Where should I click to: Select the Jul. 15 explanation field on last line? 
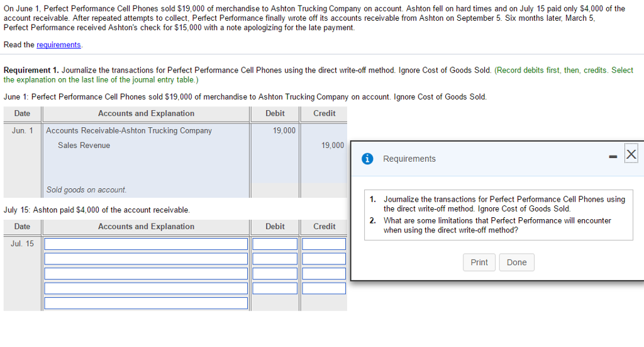(x=146, y=303)
